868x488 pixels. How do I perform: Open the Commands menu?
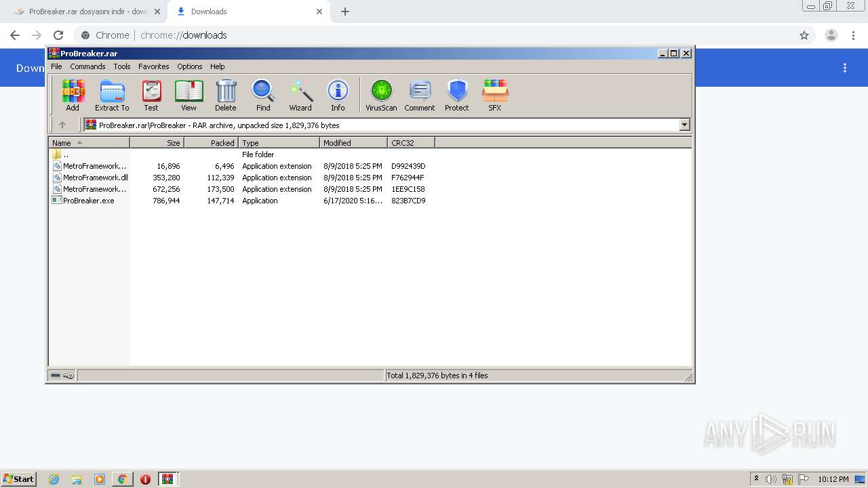pos(87,66)
